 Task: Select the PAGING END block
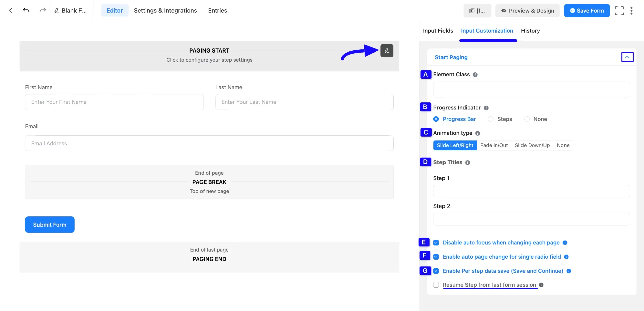[x=209, y=257]
